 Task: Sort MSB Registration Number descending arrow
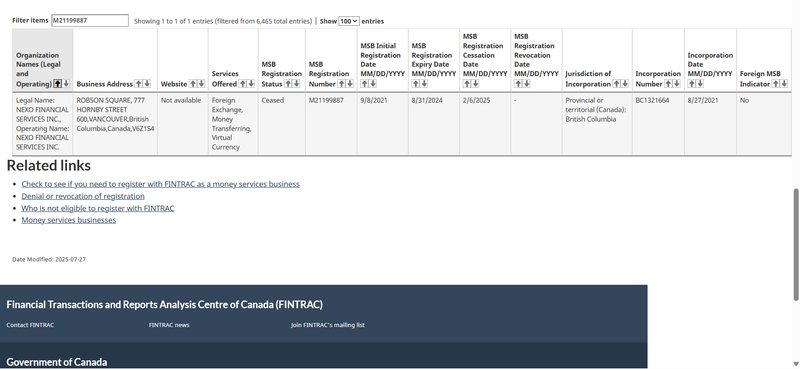click(x=349, y=84)
